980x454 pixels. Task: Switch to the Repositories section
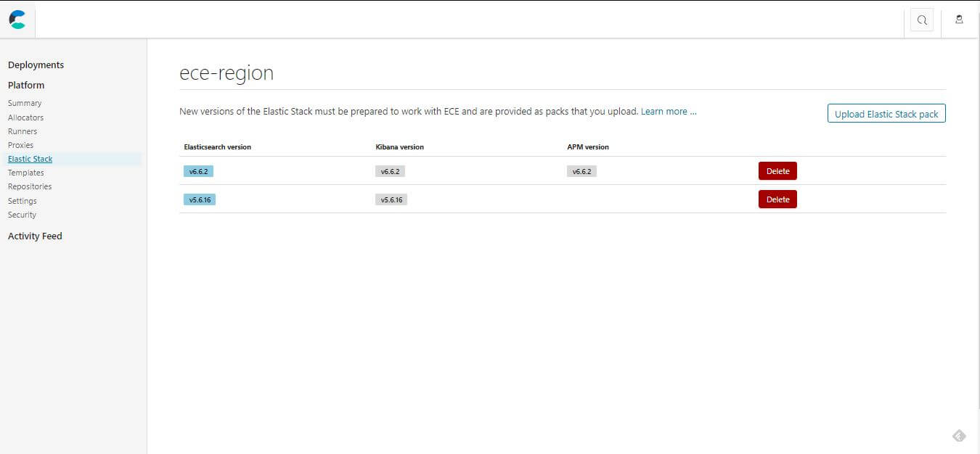[x=29, y=186]
